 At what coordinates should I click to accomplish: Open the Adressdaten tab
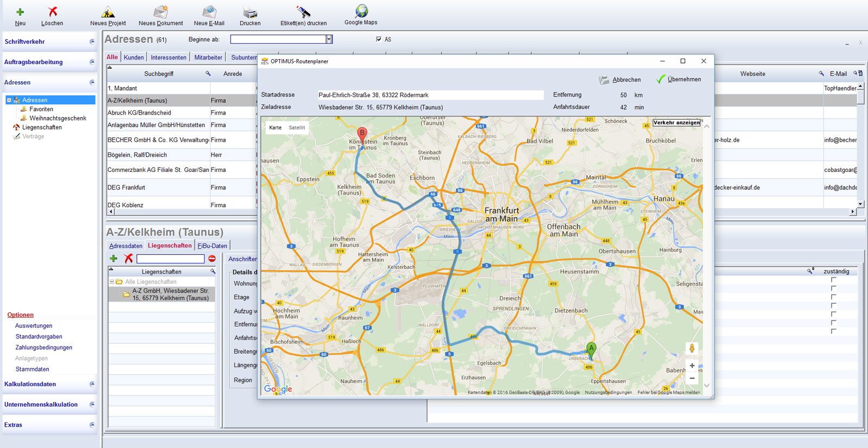[x=126, y=246]
